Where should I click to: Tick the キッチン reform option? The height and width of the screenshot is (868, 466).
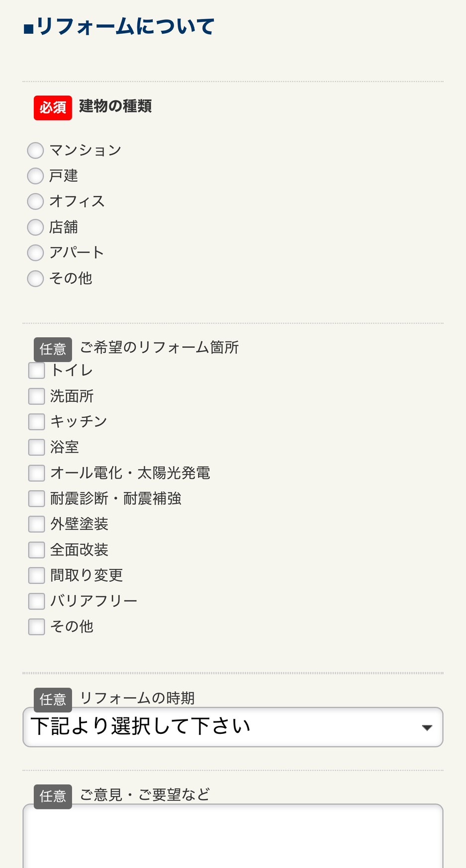36,421
